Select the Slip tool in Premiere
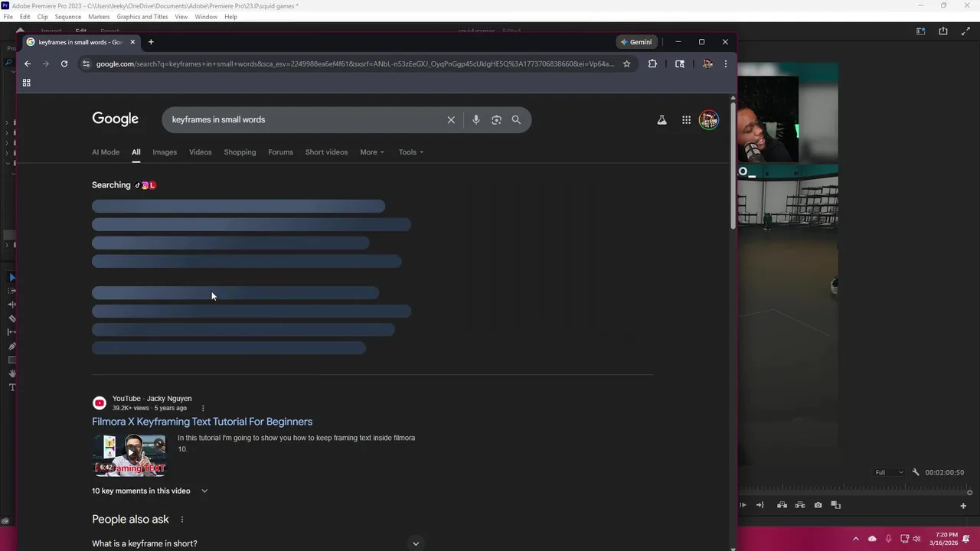Image resolution: width=980 pixels, height=551 pixels. click(x=12, y=332)
